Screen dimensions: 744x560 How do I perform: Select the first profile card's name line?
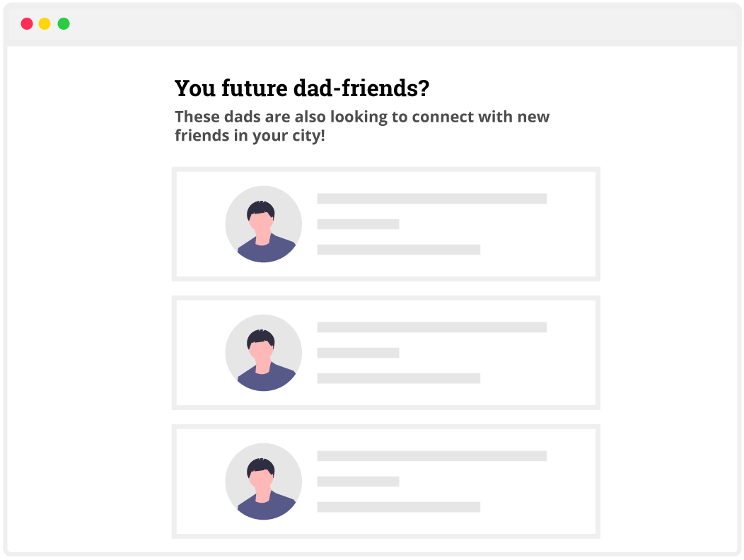(431, 199)
